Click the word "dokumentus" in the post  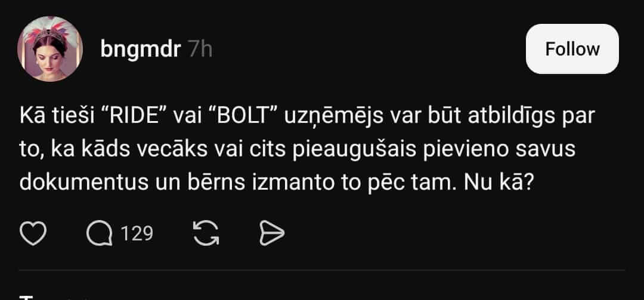click(x=84, y=183)
